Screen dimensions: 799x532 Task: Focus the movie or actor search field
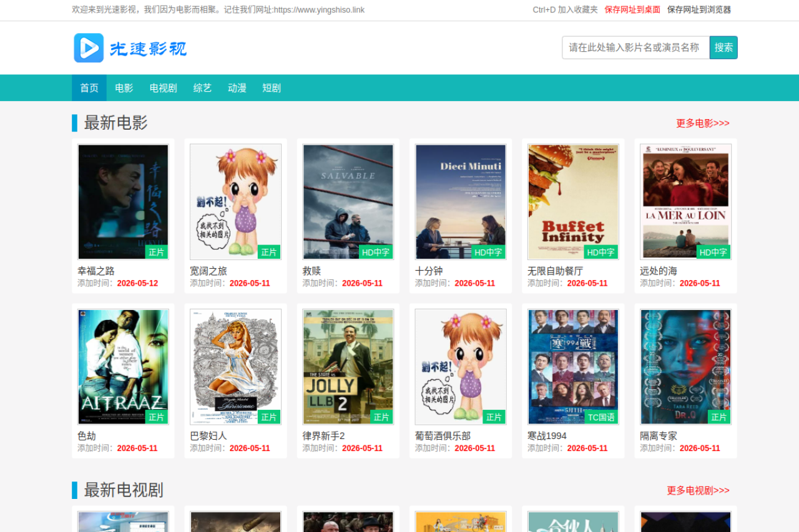tap(635, 47)
